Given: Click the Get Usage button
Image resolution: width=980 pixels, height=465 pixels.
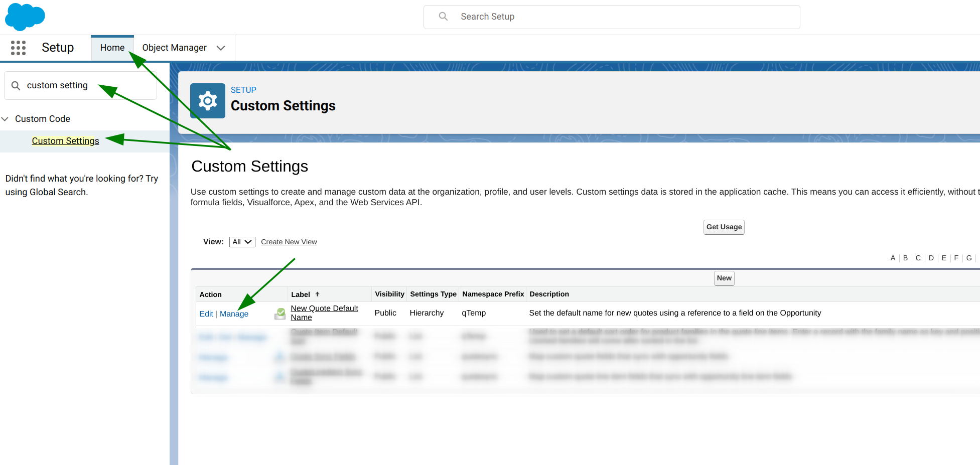Looking at the screenshot, I should pos(724,227).
